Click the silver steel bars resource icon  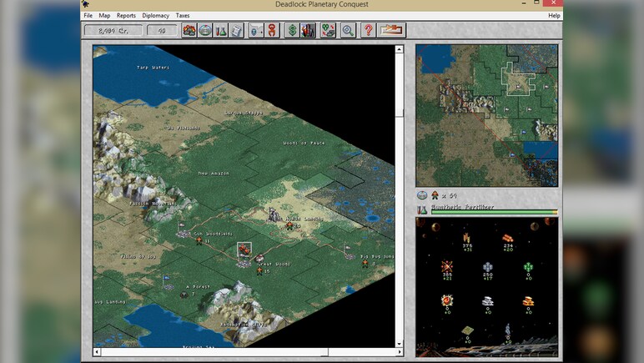click(487, 301)
